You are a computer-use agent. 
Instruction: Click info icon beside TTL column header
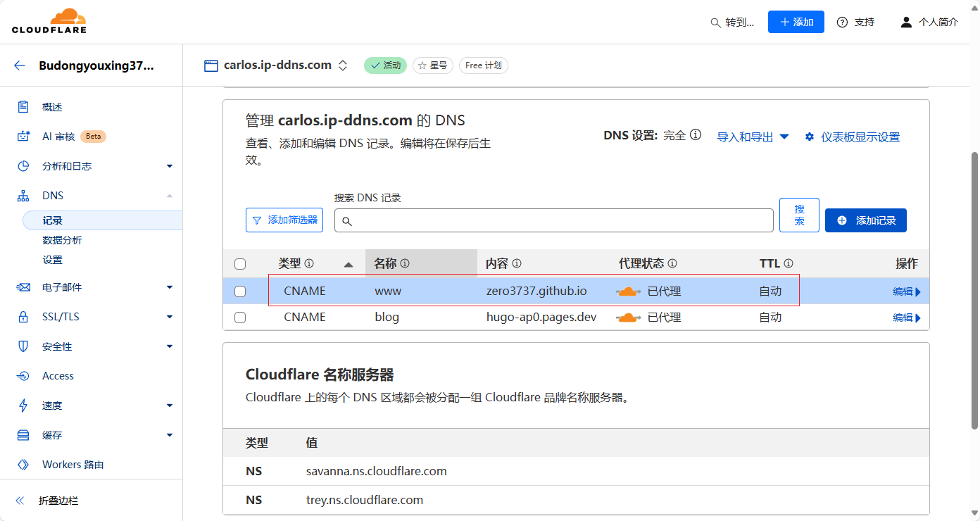coord(789,263)
